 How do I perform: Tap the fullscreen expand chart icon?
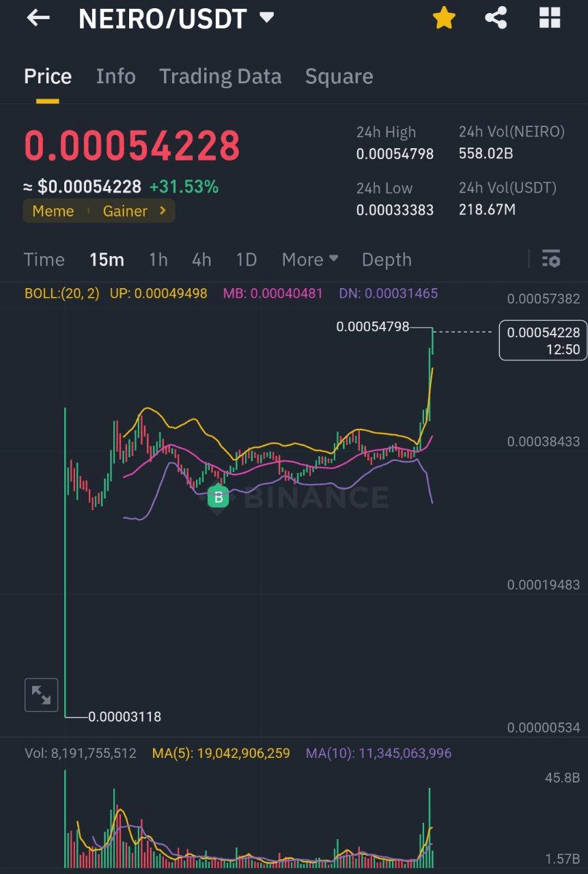(41, 695)
